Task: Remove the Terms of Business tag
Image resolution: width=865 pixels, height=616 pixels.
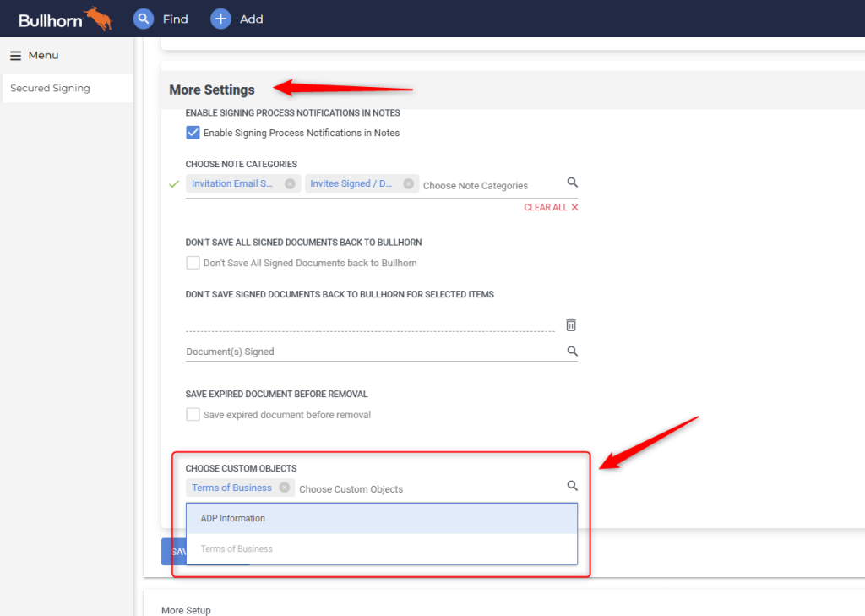Action: pos(285,488)
